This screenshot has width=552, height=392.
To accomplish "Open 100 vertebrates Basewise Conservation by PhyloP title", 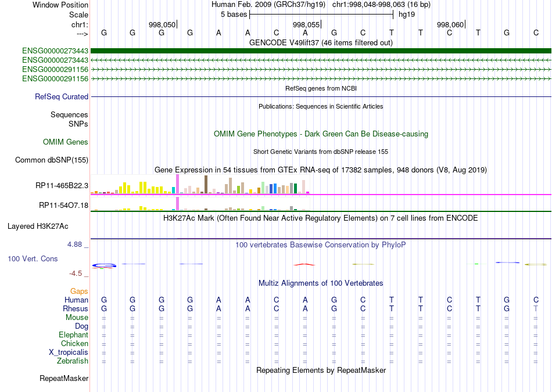I will (321, 245).
